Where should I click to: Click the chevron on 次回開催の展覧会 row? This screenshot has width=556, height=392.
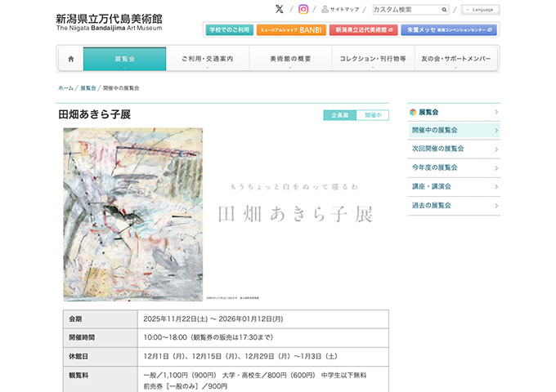click(x=496, y=149)
